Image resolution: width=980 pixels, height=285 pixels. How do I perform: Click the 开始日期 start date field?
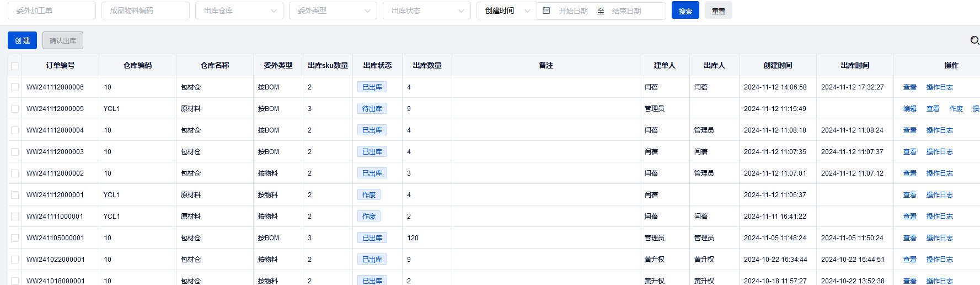(573, 10)
